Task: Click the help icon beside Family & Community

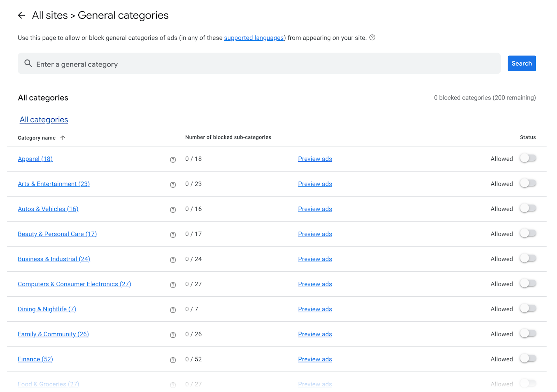Action: 173,335
